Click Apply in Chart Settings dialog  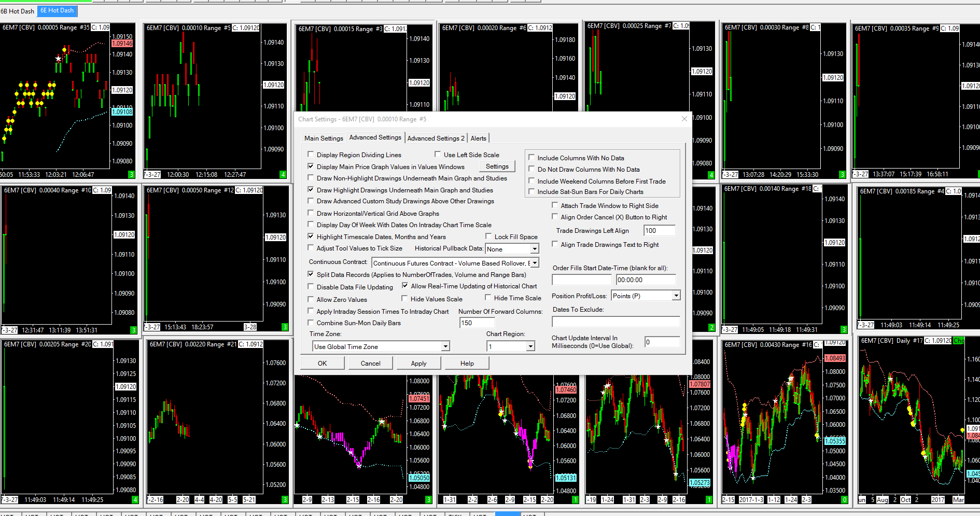pos(418,363)
